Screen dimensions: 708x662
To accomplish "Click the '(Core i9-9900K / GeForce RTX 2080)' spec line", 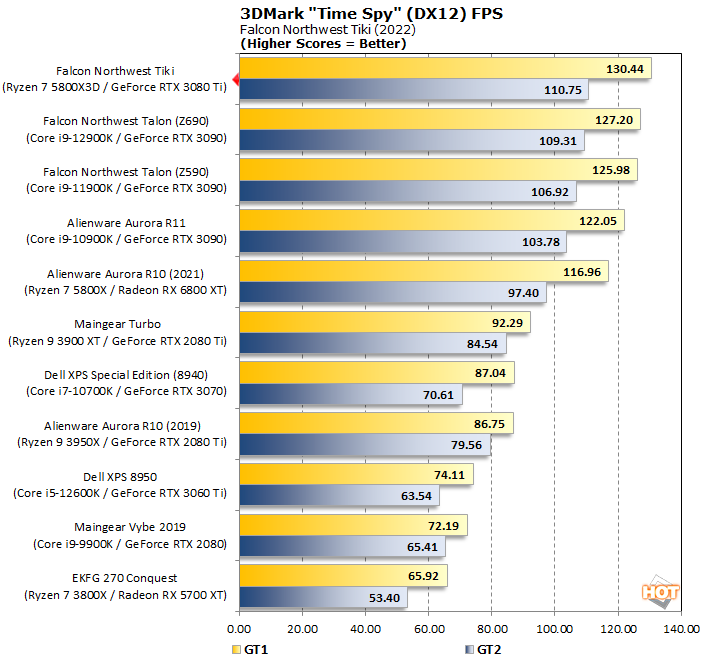I will [130, 544].
